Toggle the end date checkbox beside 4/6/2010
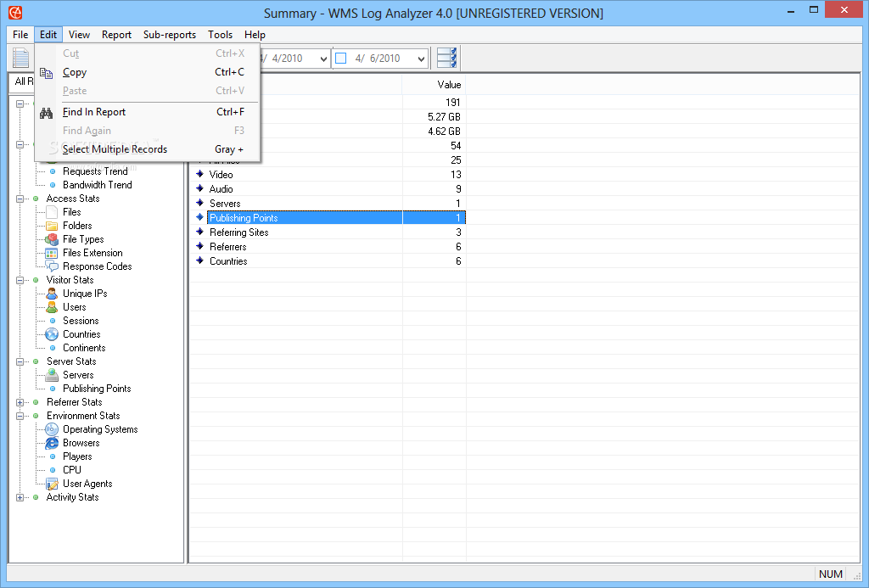The height and width of the screenshot is (588, 869). coord(341,59)
